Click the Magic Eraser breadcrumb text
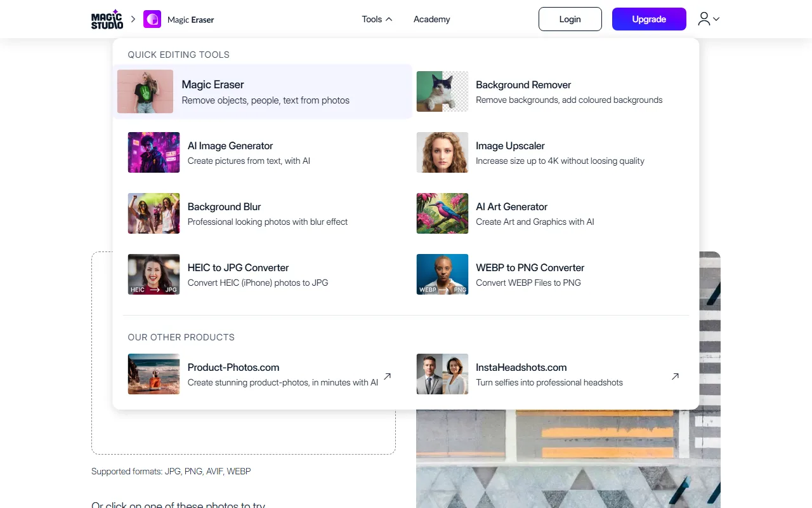Viewport: 812px width, 508px height. point(191,20)
